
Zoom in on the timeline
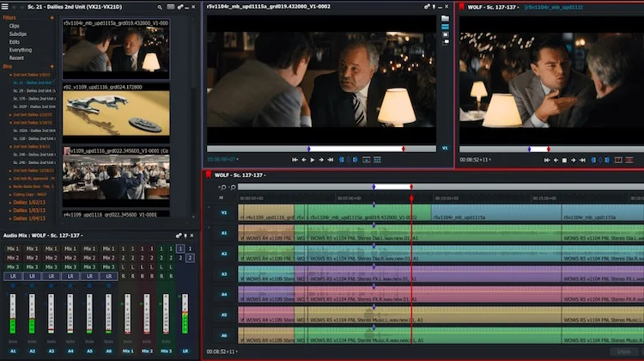223,187
